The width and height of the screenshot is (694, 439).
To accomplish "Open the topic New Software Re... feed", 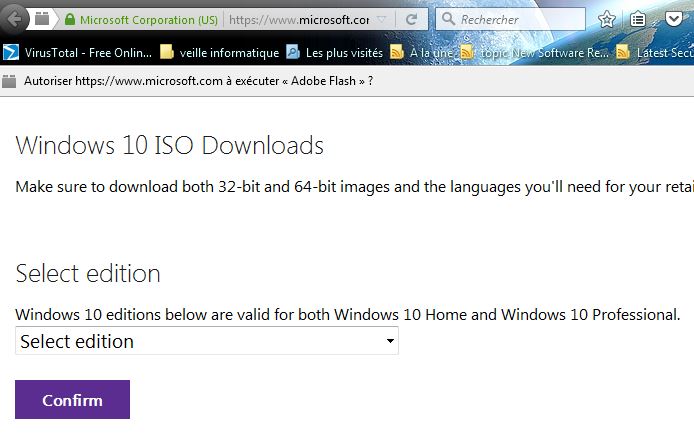I will click(534, 53).
